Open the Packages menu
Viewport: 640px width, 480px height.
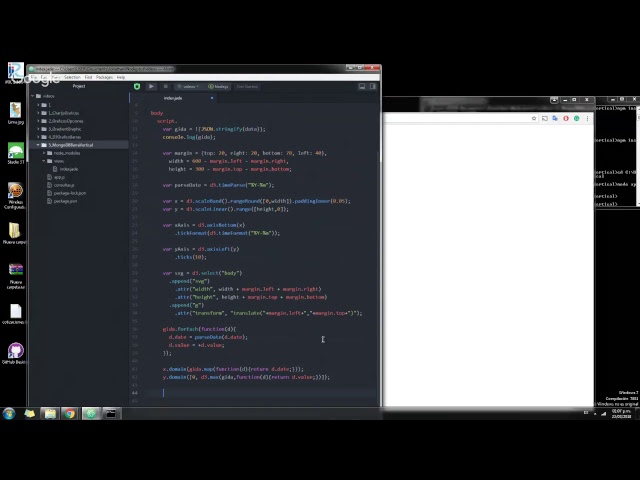[x=104, y=77]
